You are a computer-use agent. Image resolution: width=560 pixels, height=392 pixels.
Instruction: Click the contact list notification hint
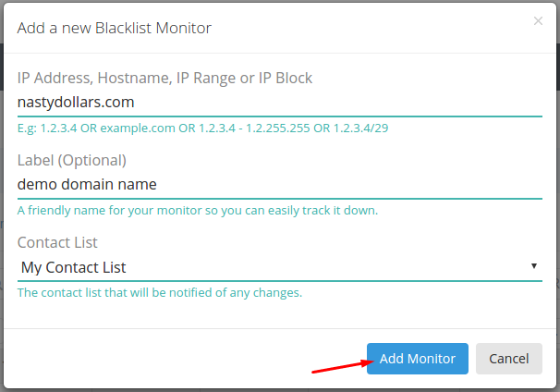point(160,293)
